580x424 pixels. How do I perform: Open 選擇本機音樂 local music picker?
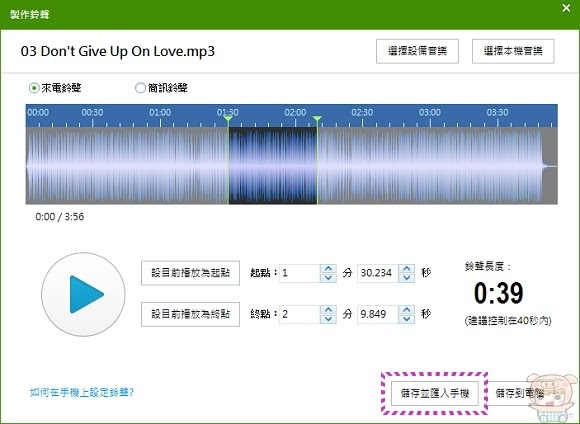click(x=513, y=51)
